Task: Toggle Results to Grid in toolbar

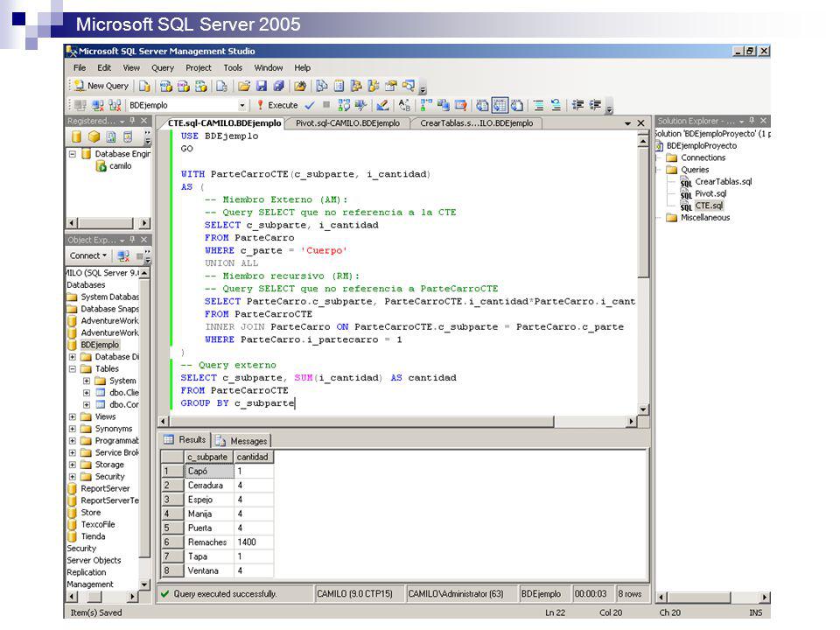Action: (500, 105)
